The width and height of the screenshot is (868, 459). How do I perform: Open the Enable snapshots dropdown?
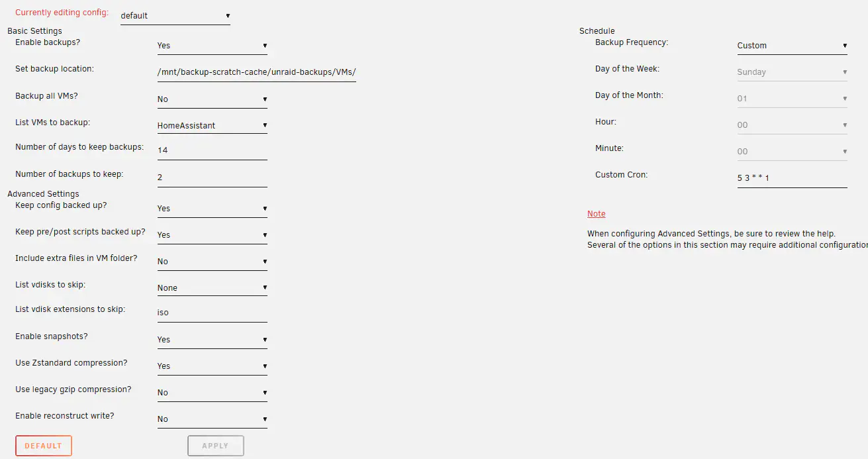pos(212,339)
